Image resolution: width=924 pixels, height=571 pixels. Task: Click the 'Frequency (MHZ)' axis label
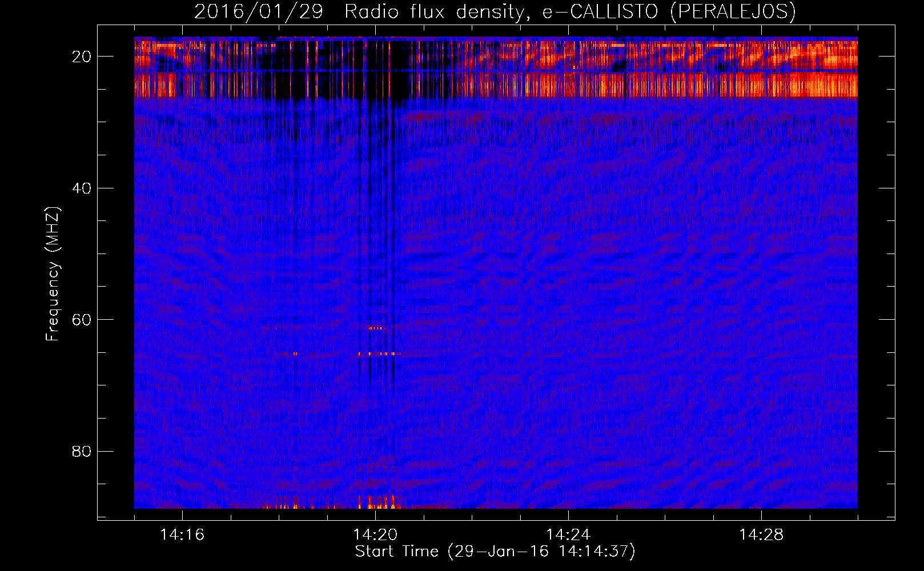click(53, 274)
